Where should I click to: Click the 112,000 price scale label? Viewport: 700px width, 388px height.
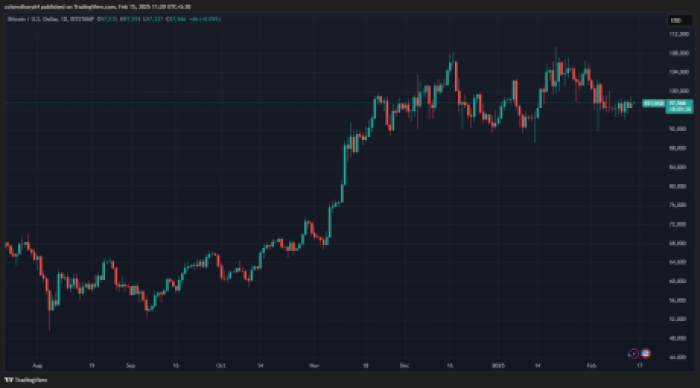(x=678, y=34)
